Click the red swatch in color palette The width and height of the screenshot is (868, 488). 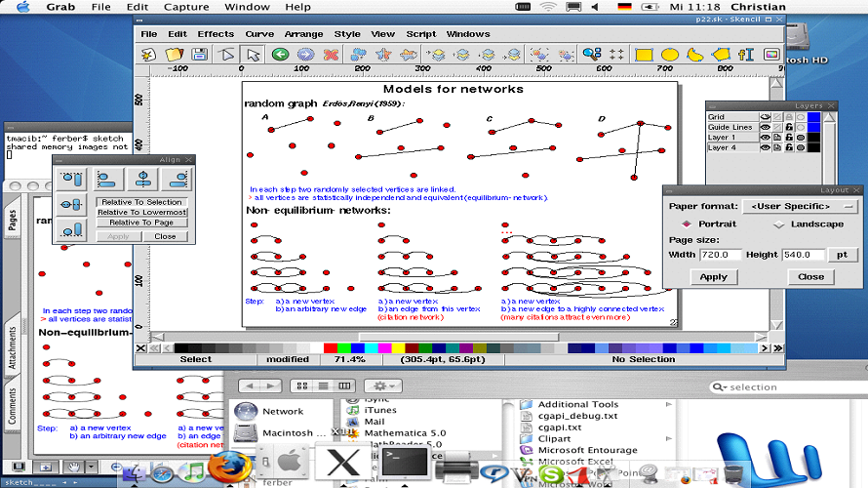(x=329, y=347)
